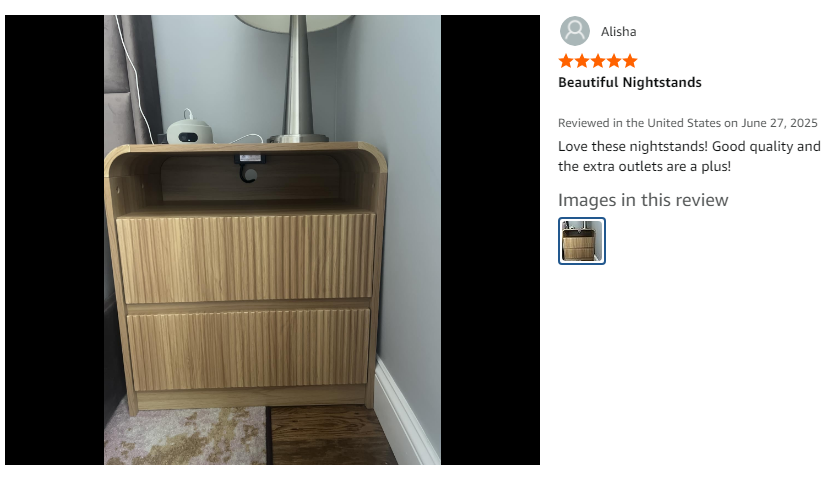Image resolution: width=831 pixels, height=479 pixels.
Task: Click the fourth orange rating star
Action: [x=614, y=61]
